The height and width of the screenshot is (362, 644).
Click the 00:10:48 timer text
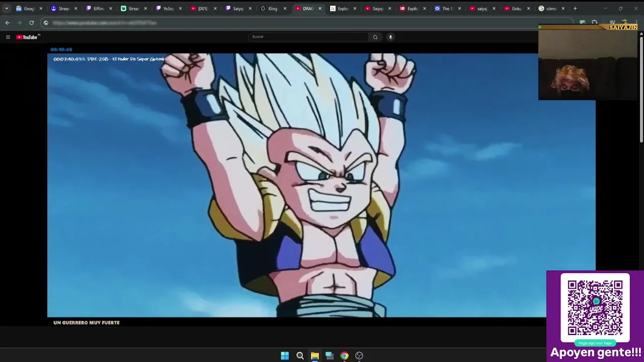[x=61, y=49]
